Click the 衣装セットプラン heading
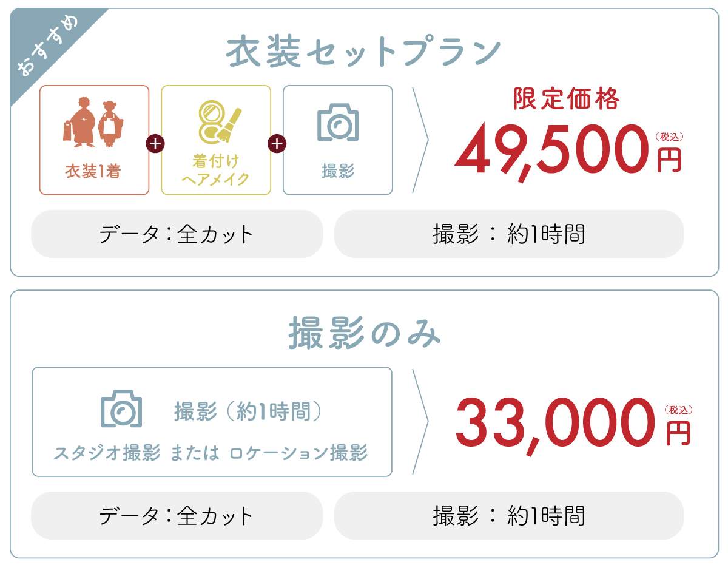728x565 pixels. [x=364, y=52]
